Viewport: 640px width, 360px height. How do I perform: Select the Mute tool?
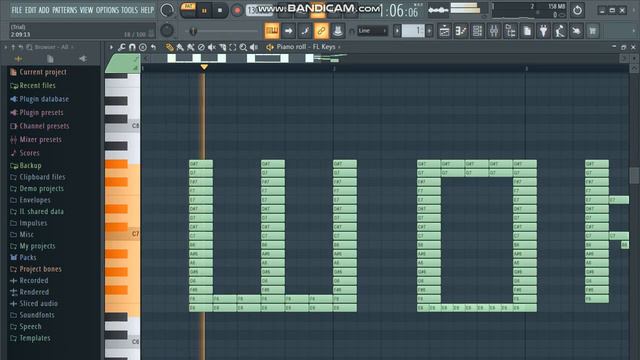(x=211, y=47)
